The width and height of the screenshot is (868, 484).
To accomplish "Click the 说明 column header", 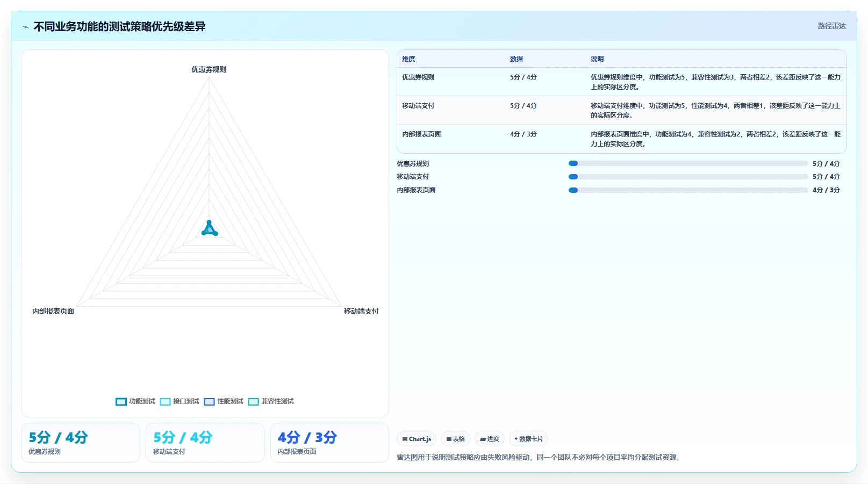I will (x=597, y=59).
